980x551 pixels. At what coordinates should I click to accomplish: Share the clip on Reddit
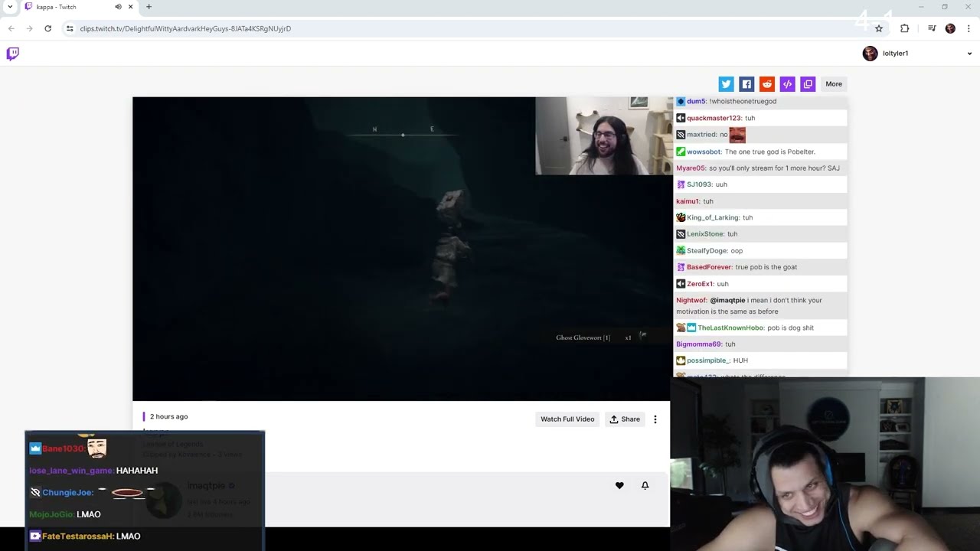pos(766,84)
